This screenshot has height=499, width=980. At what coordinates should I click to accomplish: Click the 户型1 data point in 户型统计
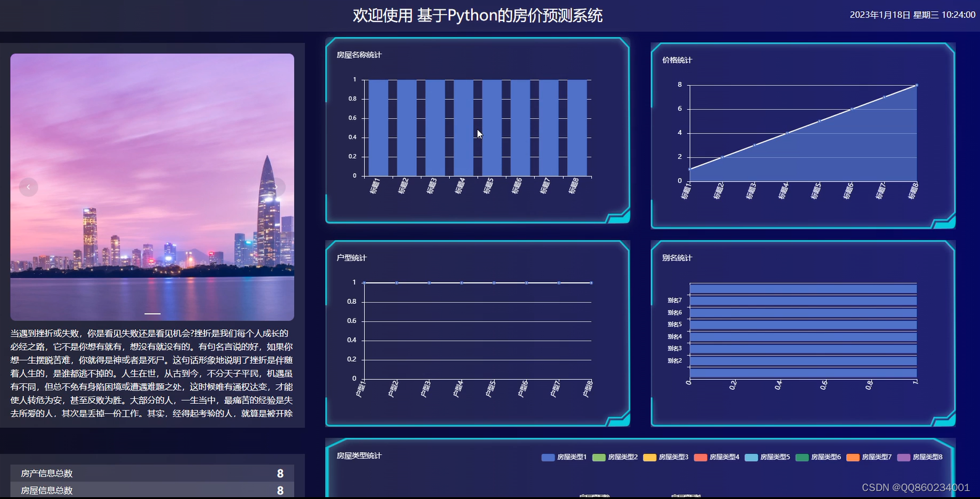pos(364,283)
